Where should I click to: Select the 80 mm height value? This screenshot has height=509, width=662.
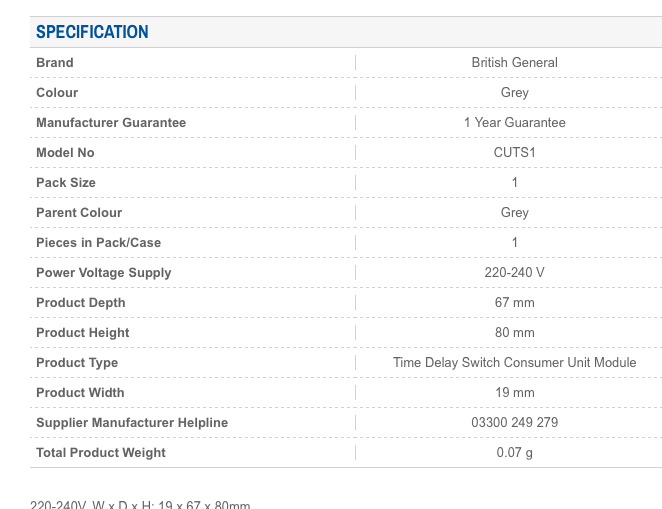pos(514,332)
